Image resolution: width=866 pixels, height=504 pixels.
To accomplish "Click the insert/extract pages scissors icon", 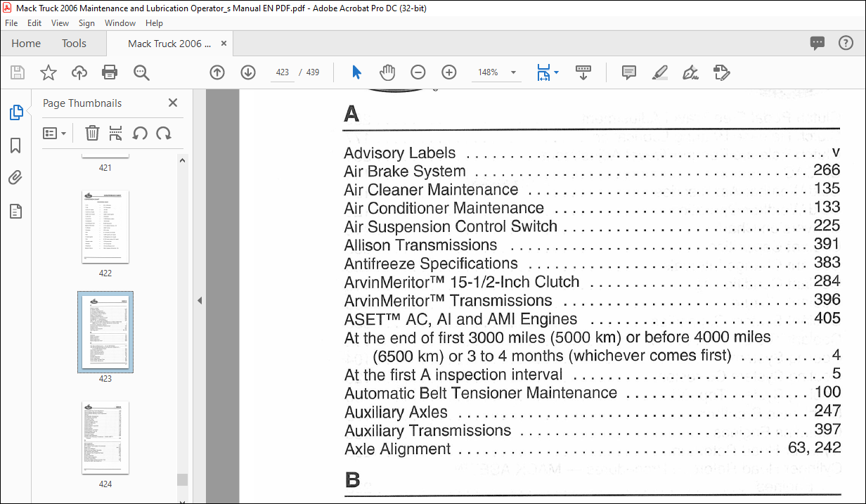I will (116, 133).
